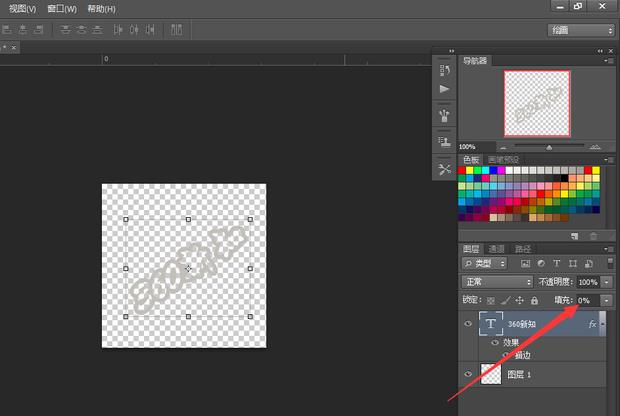Click the distribute right edges icon
The height and width of the screenshot is (416, 620).
[150, 30]
